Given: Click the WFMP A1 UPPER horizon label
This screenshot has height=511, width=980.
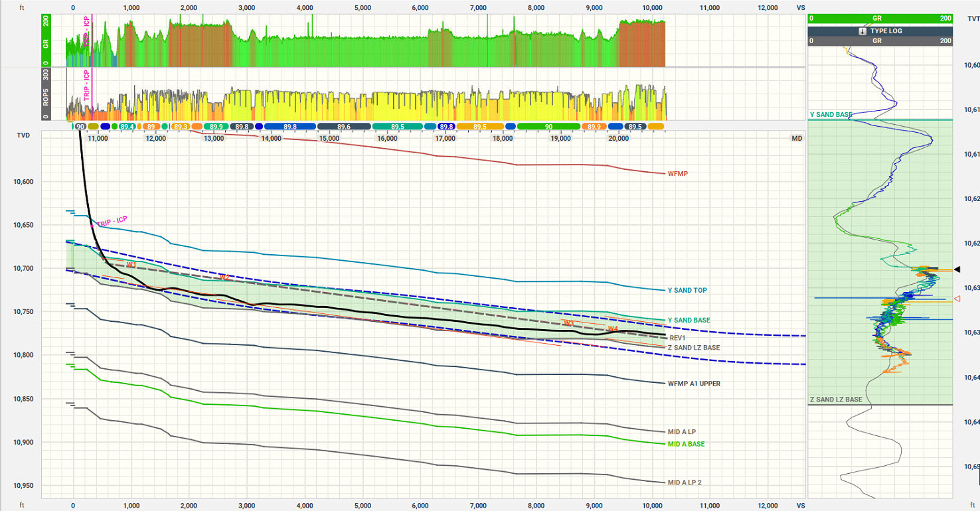Looking at the screenshot, I should coord(694,384).
